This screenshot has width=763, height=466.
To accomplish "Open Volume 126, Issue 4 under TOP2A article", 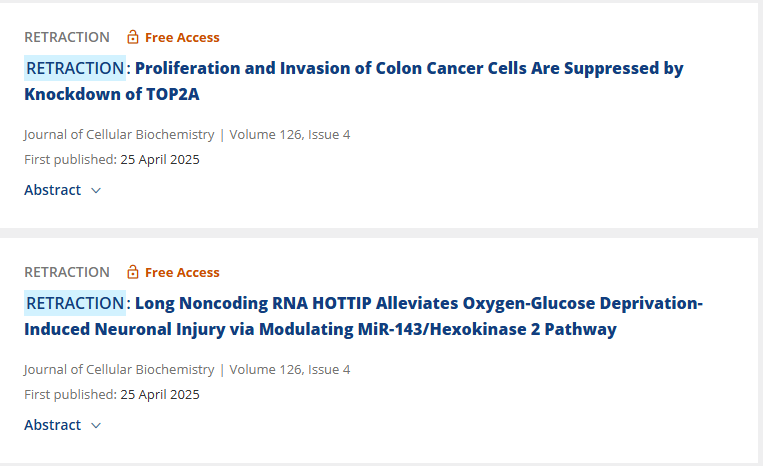I will pos(290,134).
